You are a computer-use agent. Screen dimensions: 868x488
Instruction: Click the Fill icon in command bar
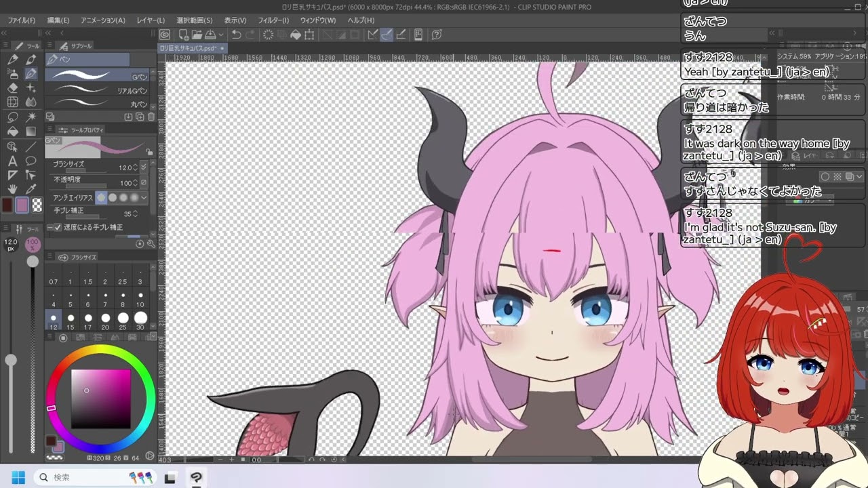click(x=296, y=35)
